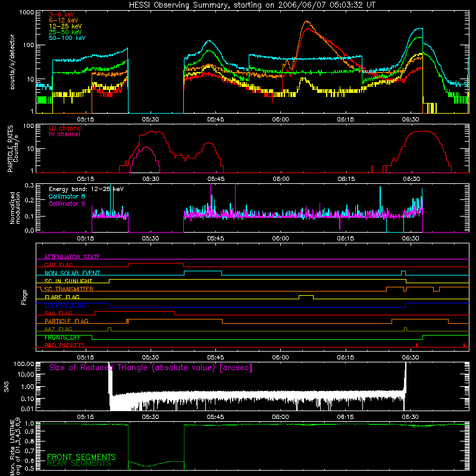Click the SAS axis title

pyautogui.click(x=7, y=387)
